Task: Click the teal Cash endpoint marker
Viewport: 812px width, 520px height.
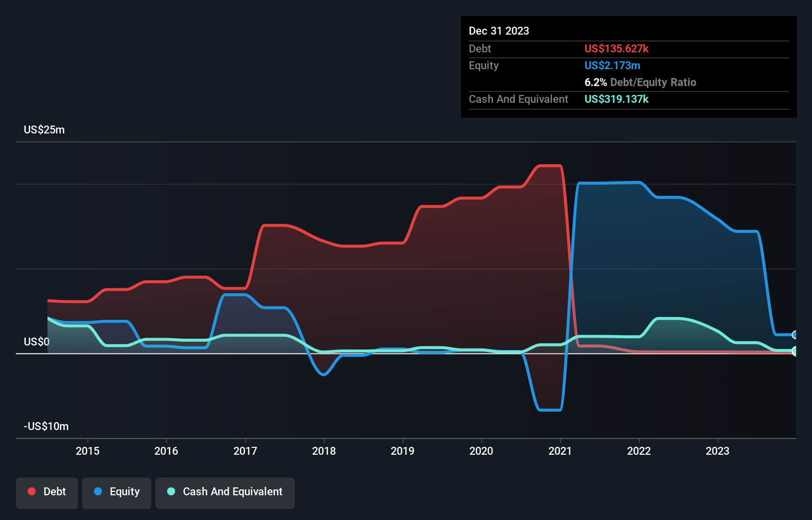Action: [x=795, y=351]
